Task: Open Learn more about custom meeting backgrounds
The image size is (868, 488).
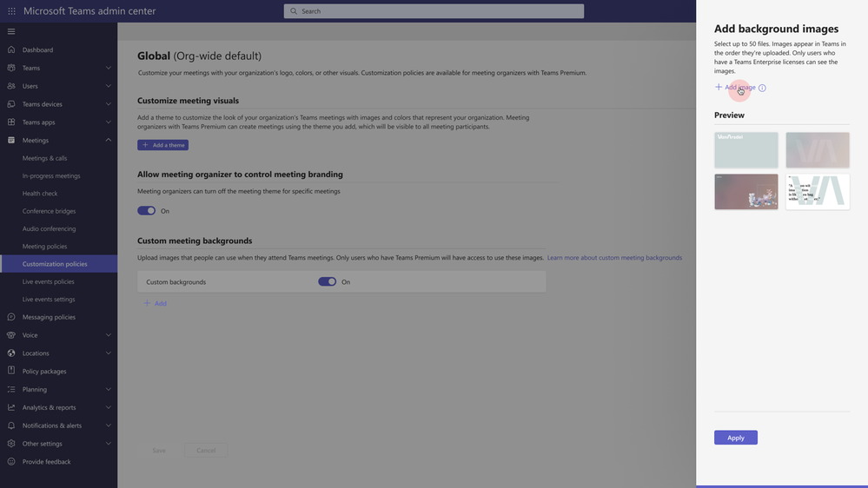Action: (614, 258)
